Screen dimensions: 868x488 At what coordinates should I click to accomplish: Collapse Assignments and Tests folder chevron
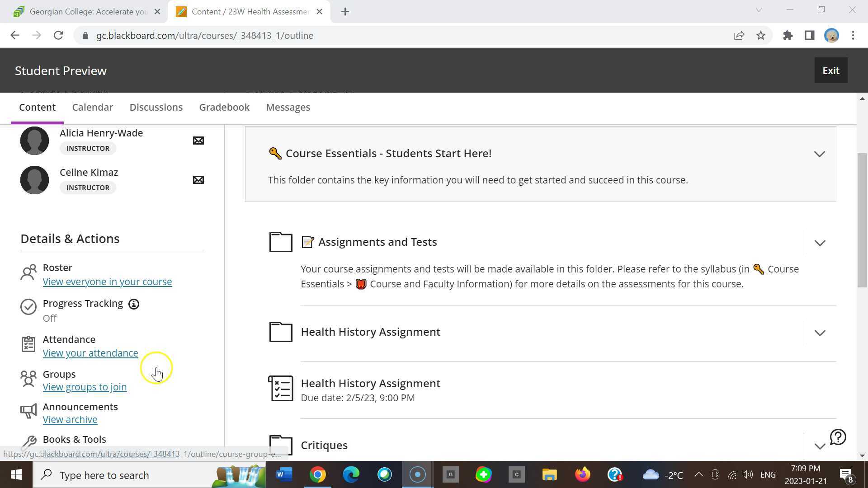click(820, 243)
